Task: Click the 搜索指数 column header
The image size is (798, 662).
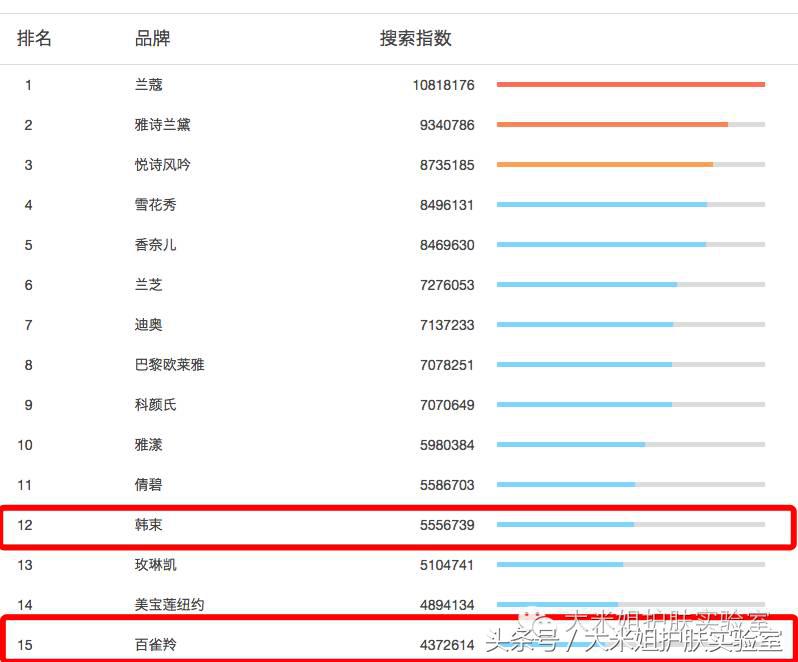Action: click(x=415, y=38)
